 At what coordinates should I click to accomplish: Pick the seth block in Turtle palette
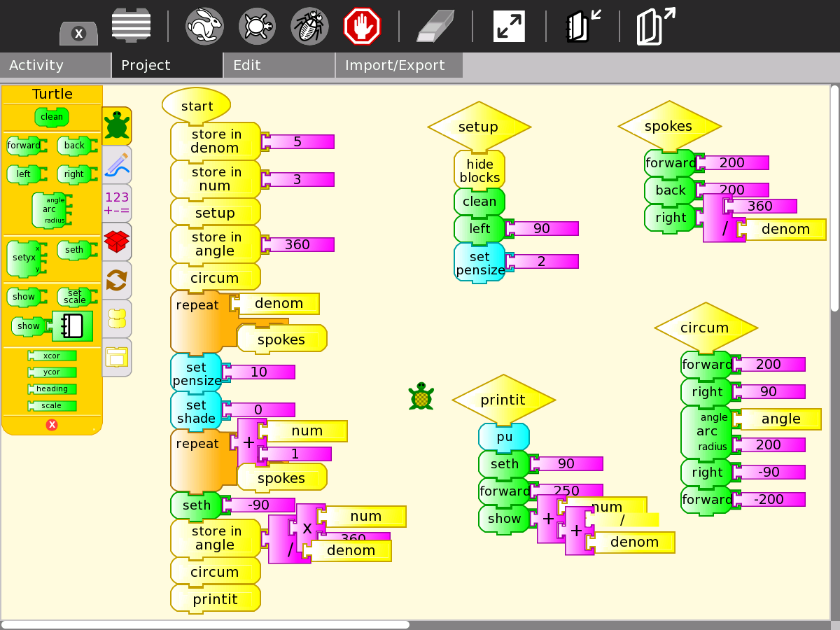[x=74, y=250]
